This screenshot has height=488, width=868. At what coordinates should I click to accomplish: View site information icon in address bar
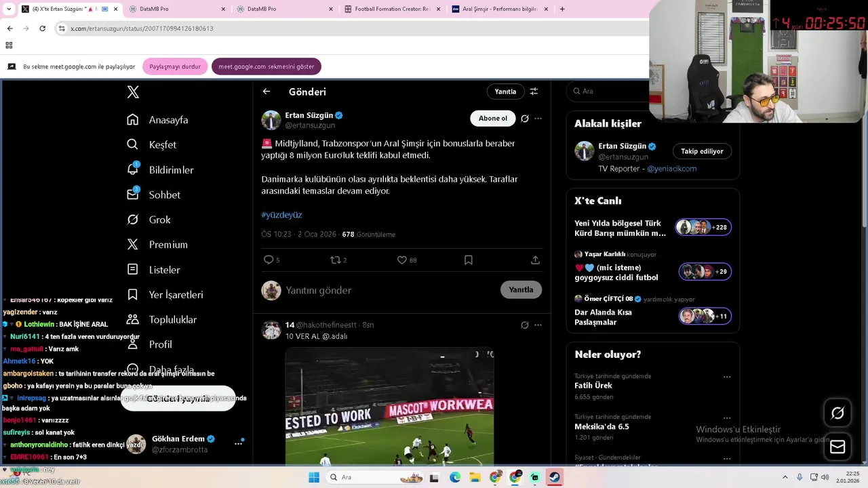tap(62, 28)
